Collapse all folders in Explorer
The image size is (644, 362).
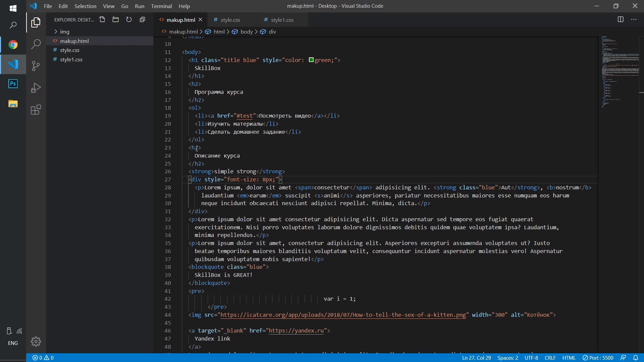point(143,20)
